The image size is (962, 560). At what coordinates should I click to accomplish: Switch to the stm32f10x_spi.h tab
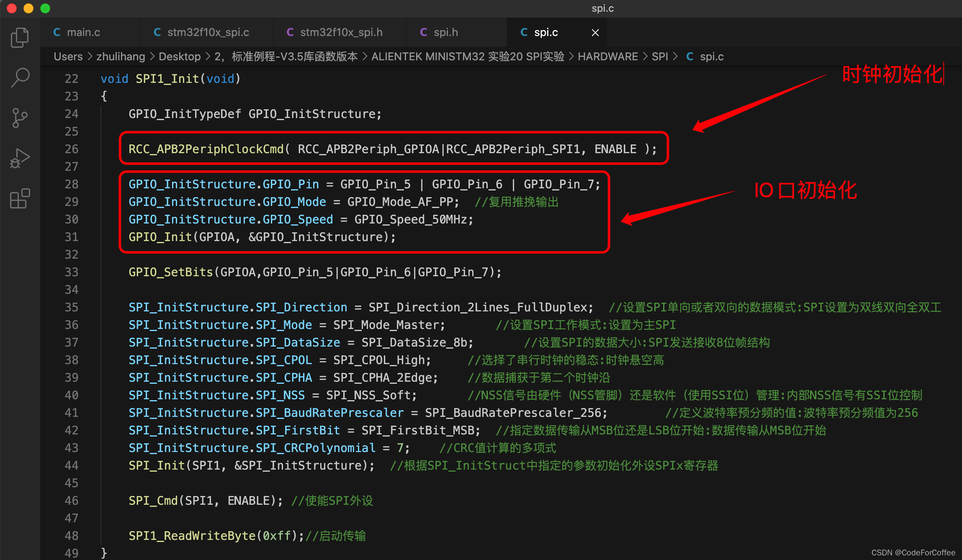pyautogui.click(x=341, y=32)
